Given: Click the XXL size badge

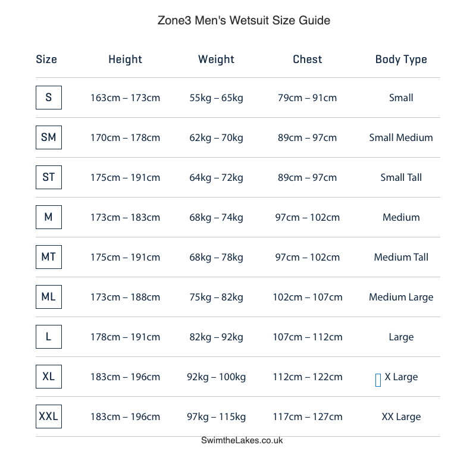Looking at the screenshot, I should [49, 416].
